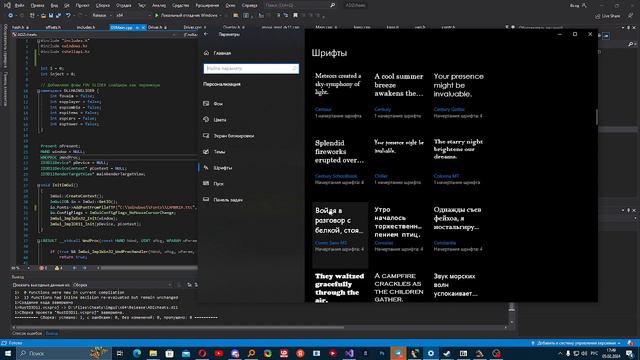This screenshot has height=360, width=640.
Task: Open the Git menu in Visual Studio
Action: click(x=67, y=5)
